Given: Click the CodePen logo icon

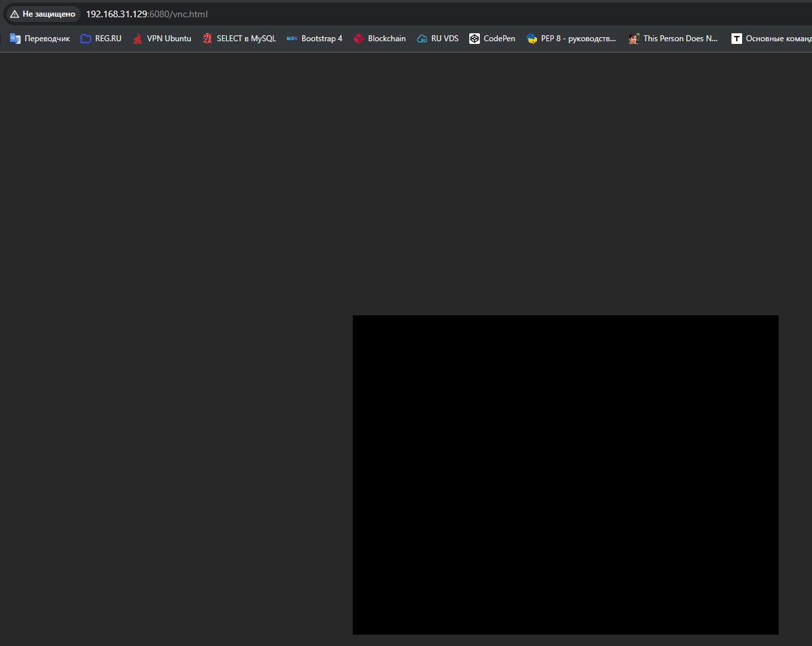Looking at the screenshot, I should click(475, 39).
